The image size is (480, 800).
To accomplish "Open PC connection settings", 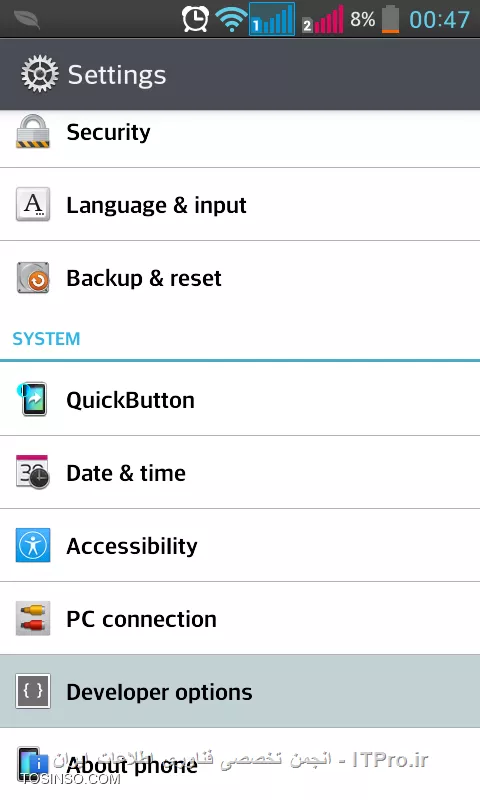I will (x=240, y=618).
